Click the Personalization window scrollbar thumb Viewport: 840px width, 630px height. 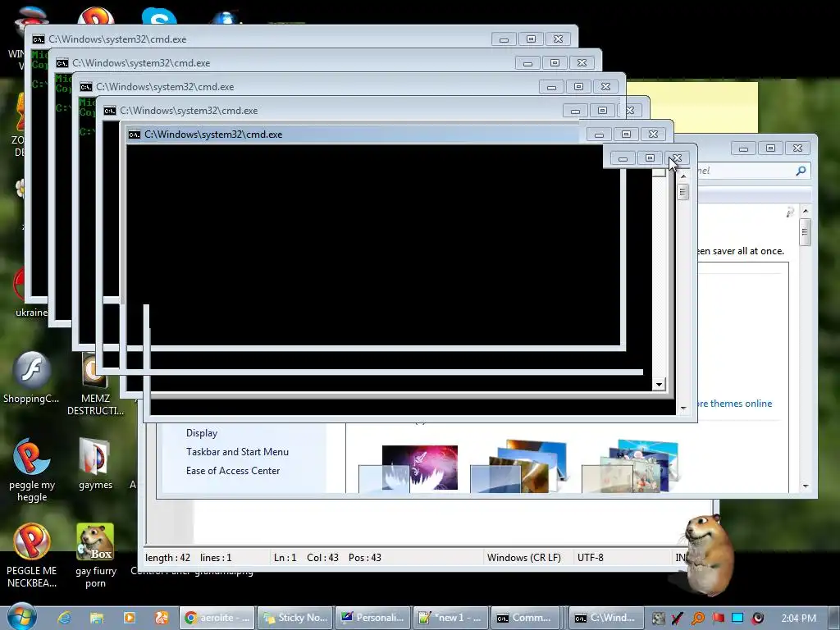[x=805, y=232]
